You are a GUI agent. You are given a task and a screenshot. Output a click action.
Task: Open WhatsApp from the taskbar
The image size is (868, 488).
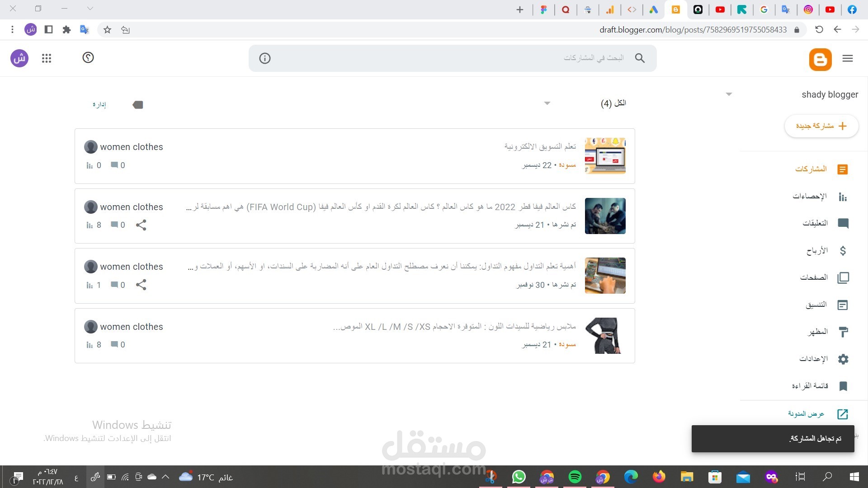coord(519,477)
